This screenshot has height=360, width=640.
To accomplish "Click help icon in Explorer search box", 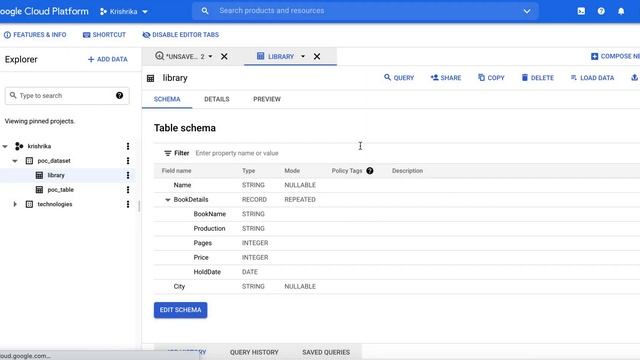I will [x=119, y=96].
